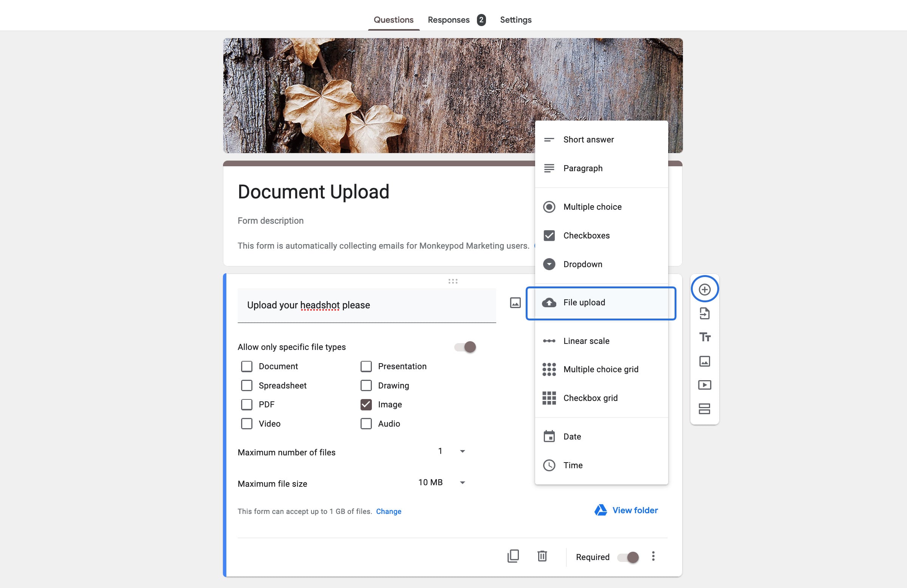Image resolution: width=907 pixels, height=588 pixels.
Task: Open the Maximum number of files dropdown
Action: click(x=462, y=451)
